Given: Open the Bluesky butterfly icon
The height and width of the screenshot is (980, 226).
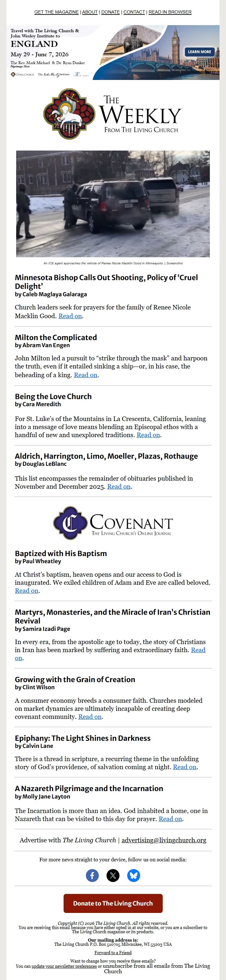Looking at the screenshot, I should (133, 875).
